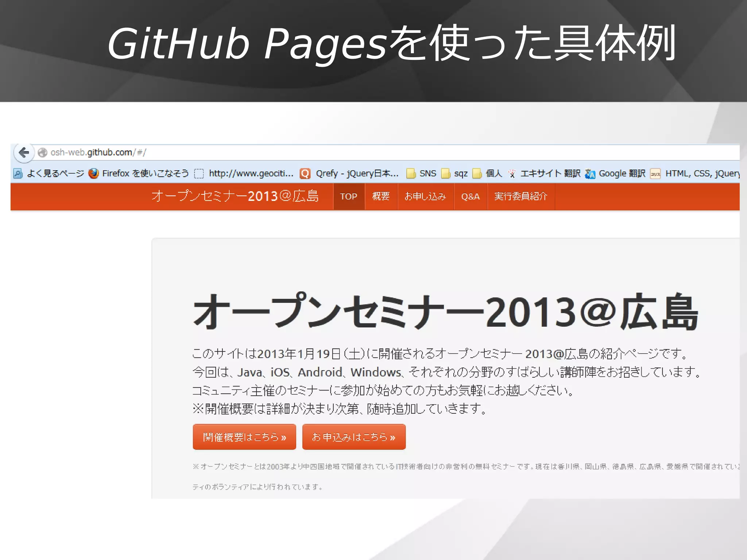Click the お申込みはこちら » button
This screenshot has width=747, height=560.
354,437
